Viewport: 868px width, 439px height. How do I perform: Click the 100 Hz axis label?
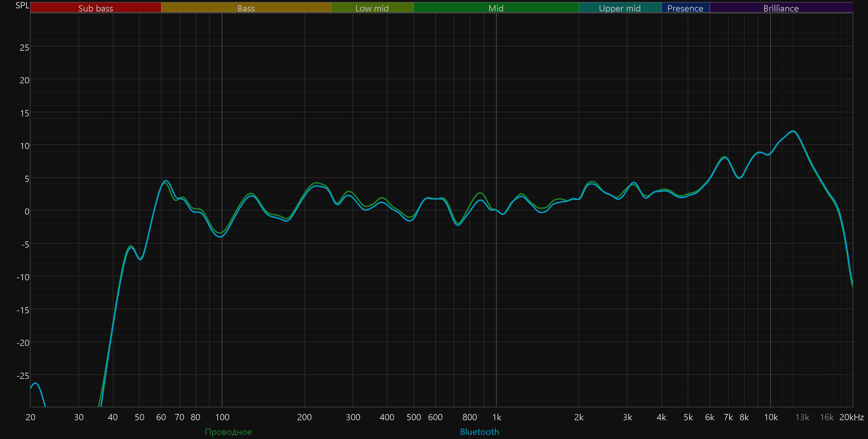click(x=222, y=417)
